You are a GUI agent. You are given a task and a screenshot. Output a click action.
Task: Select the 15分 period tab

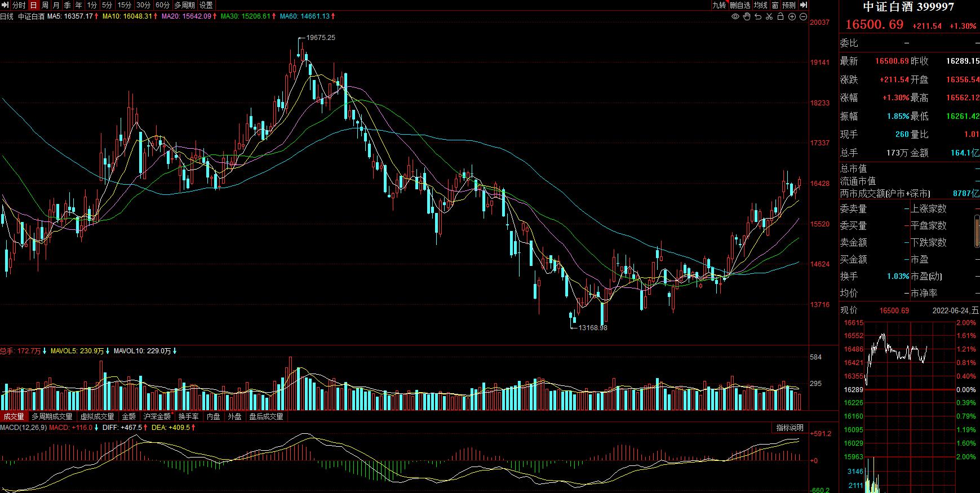(x=124, y=5)
